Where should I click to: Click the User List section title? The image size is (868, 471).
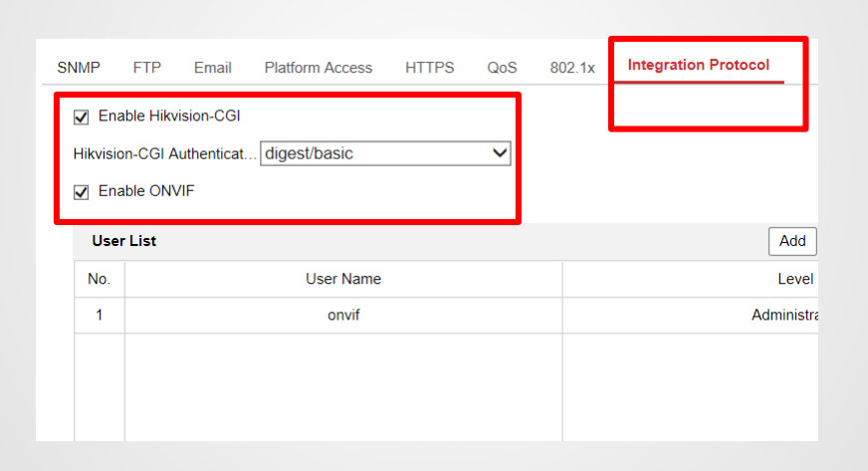coord(124,241)
